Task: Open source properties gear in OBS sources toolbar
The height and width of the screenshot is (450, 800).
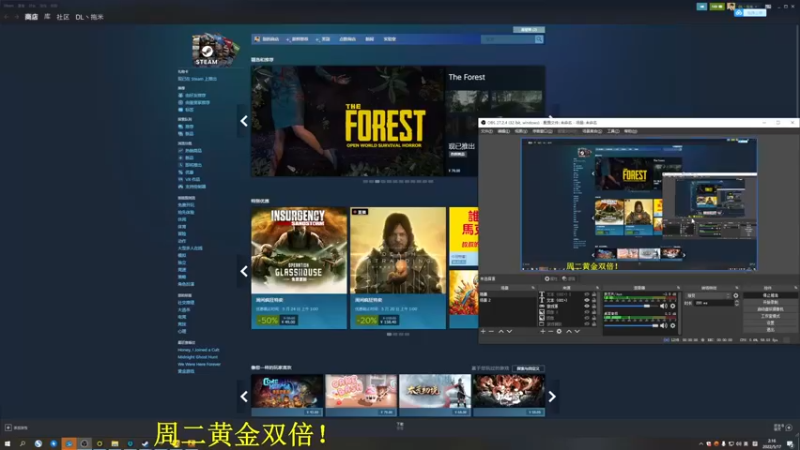Action: point(559,332)
